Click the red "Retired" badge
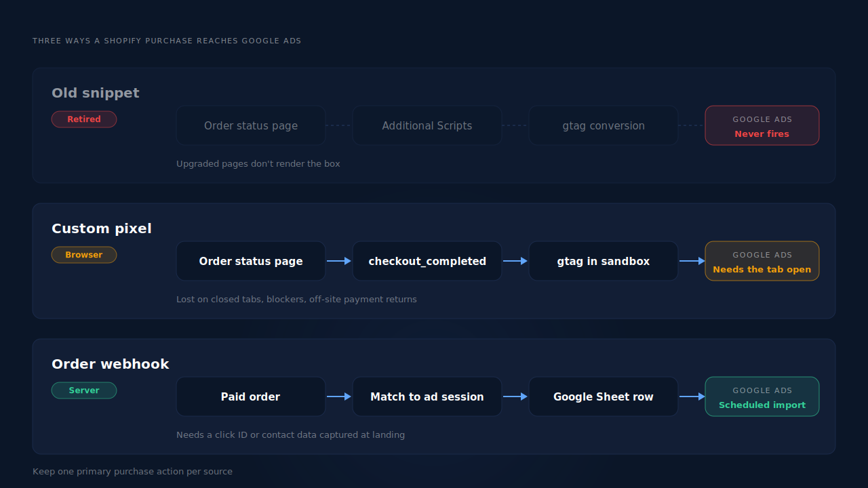Screen dimensions: 868x488 84,119
